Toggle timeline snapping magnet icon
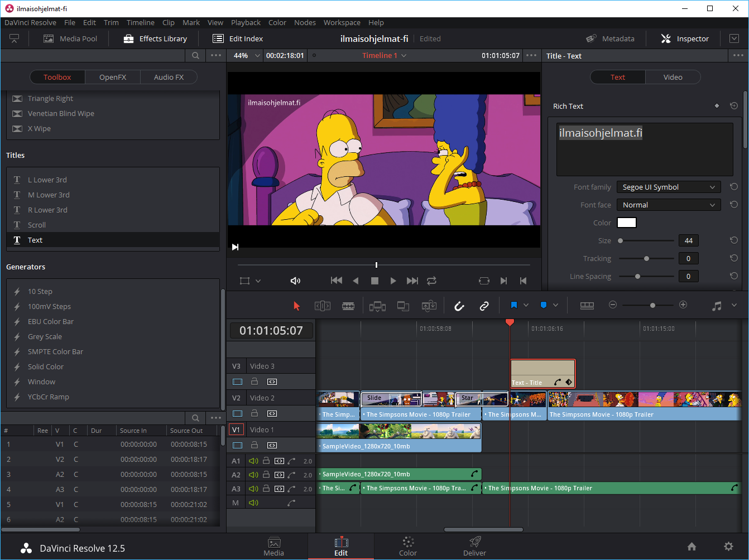 459,306
